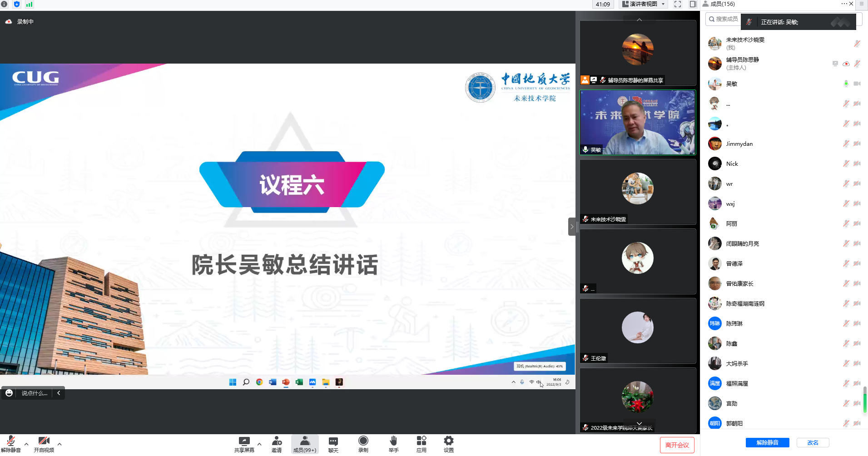Toggle the members (成员) panel in toolbar

point(305,444)
